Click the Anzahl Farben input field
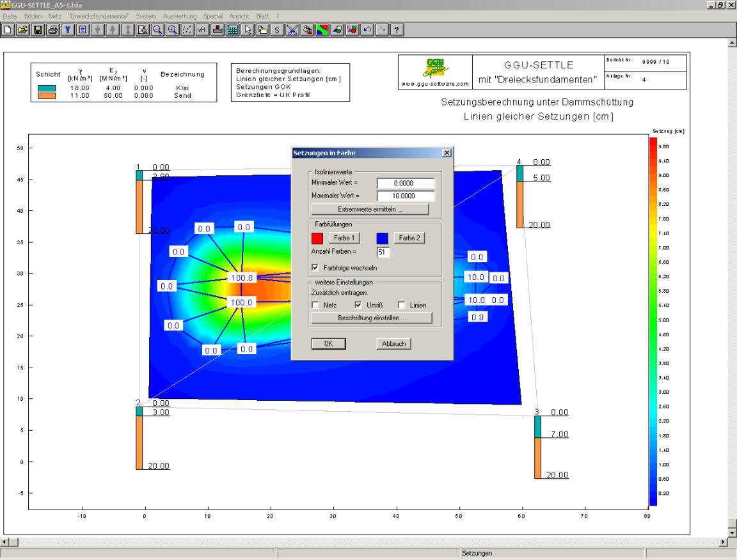 pos(383,253)
